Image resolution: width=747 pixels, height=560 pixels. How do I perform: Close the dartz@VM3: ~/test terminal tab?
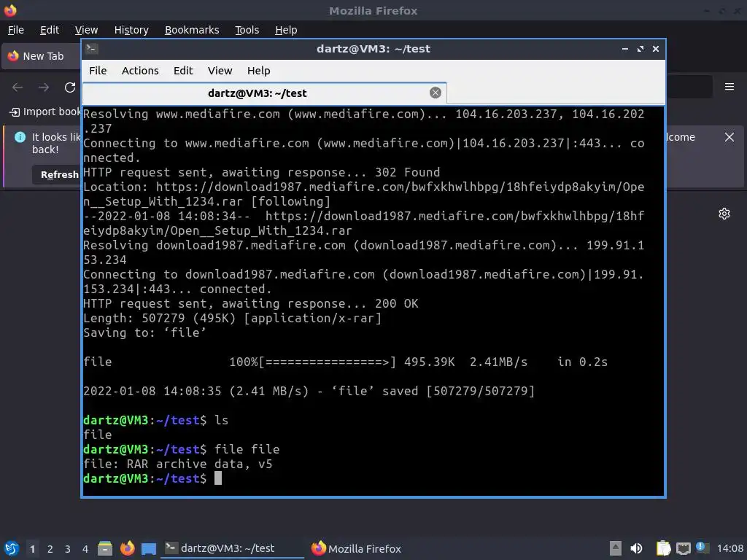point(436,93)
